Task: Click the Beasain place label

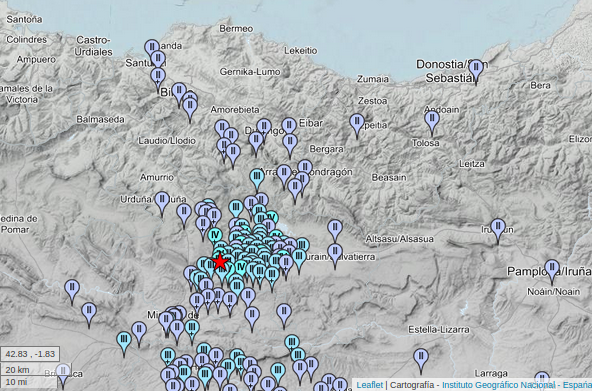Action: click(389, 177)
